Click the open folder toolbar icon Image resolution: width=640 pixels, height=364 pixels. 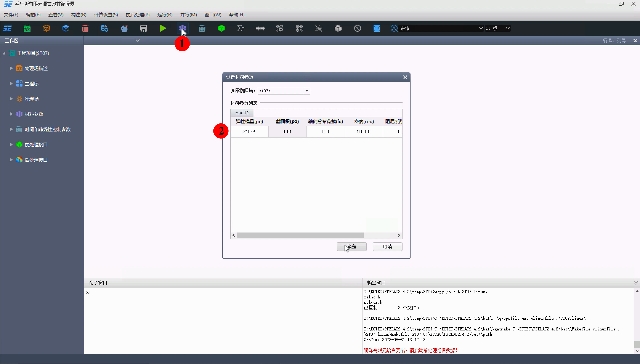[124, 28]
